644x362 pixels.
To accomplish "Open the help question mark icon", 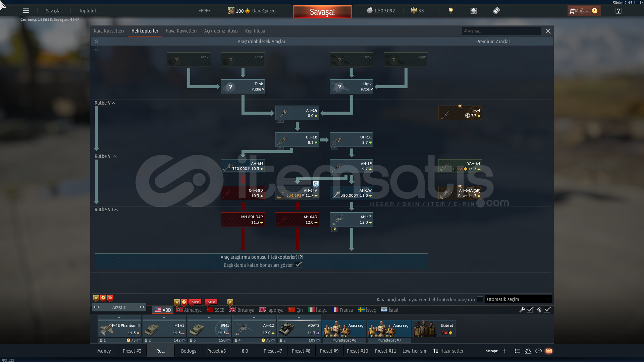I will (x=619, y=11).
